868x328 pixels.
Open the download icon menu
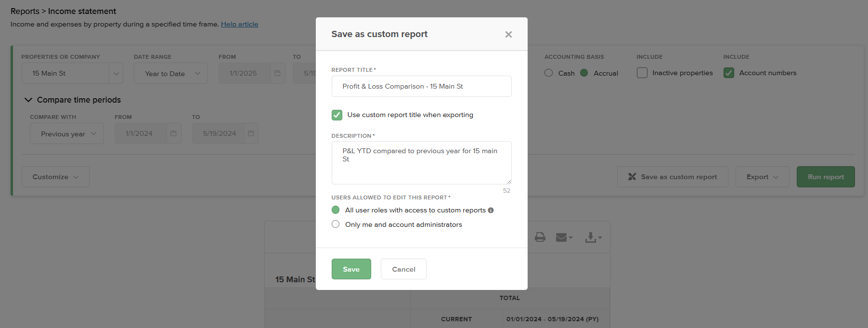[593, 237]
